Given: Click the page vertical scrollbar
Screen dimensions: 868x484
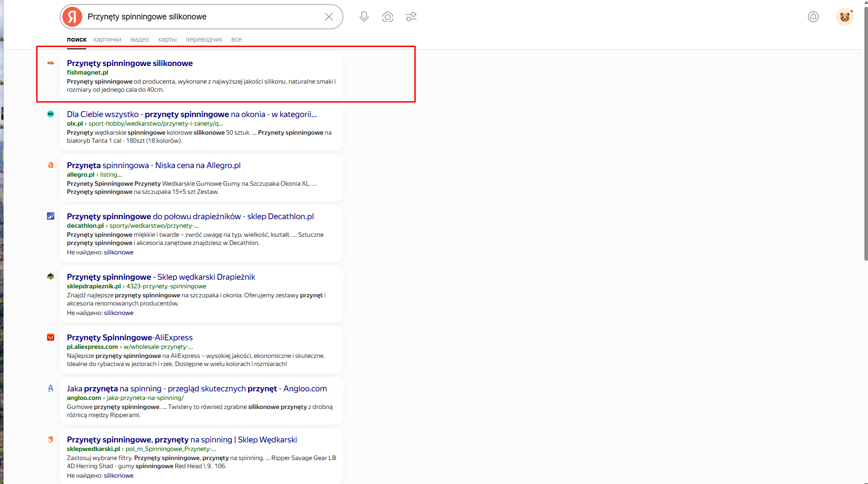Looking at the screenshot, I should click(x=866, y=133).
